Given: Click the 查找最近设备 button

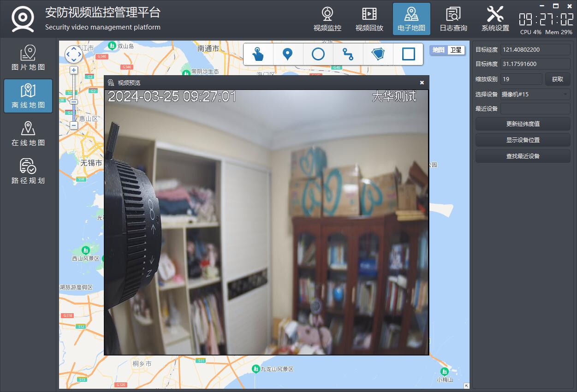Looking at the screenshot, I should click(x=523, y=156).
